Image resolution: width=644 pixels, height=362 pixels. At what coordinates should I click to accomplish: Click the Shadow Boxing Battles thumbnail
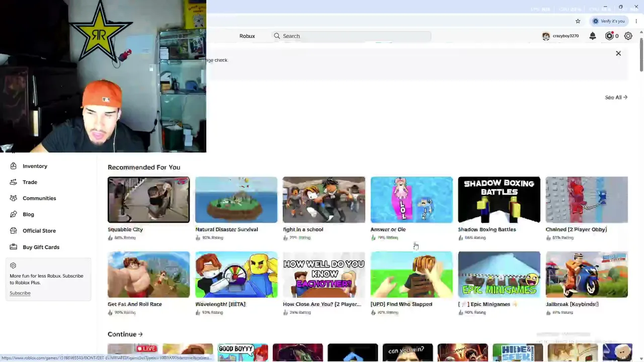499,200
